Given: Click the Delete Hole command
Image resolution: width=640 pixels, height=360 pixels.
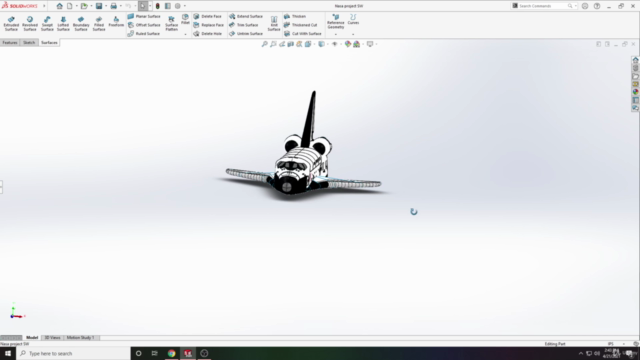Looking at the screenshot, I should [207, 33].
